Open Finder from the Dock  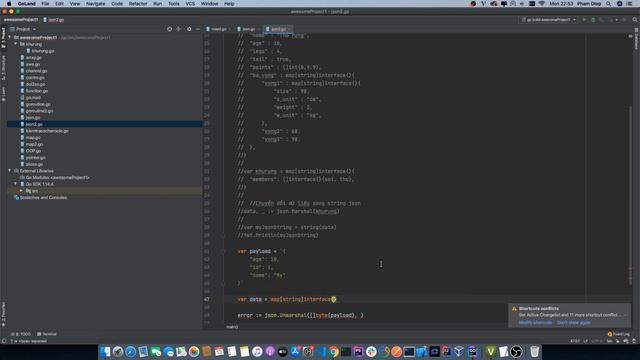pyautogui.click(x=105, y=351)
